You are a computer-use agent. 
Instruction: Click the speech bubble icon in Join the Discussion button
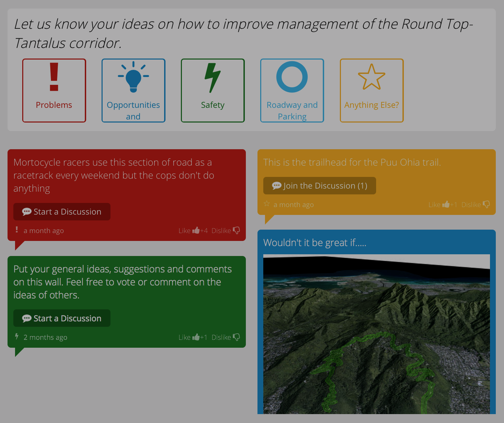tap(277, 185)
